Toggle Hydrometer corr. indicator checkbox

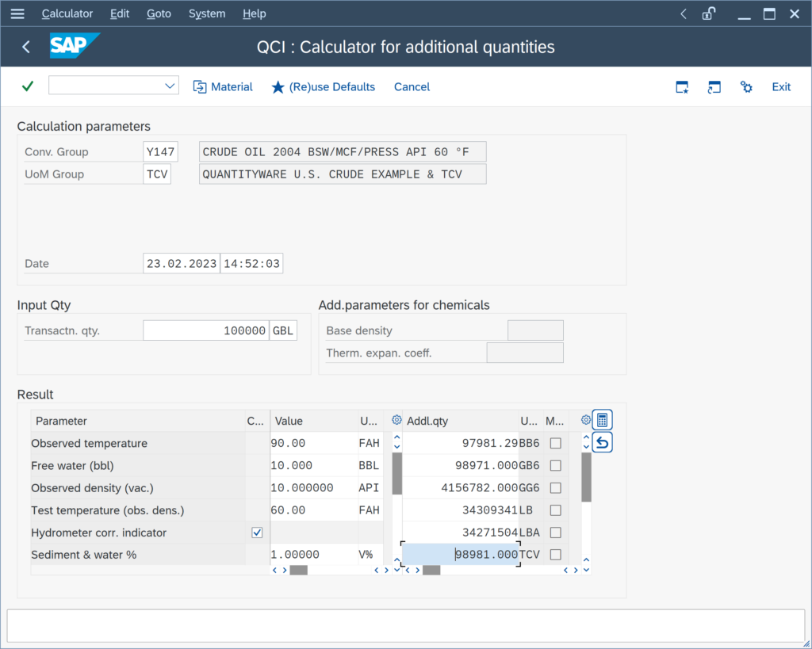(x=257, y=533)
